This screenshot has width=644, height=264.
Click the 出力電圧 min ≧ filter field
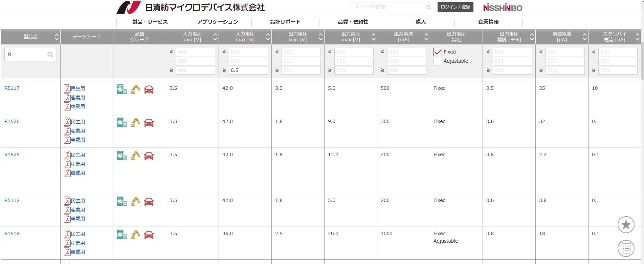pyautogui.click(x=301, y=70)
